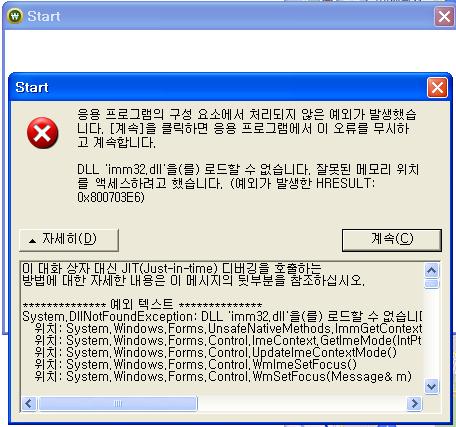Click 계속(C) to continue the application

(x=392, y=240)
